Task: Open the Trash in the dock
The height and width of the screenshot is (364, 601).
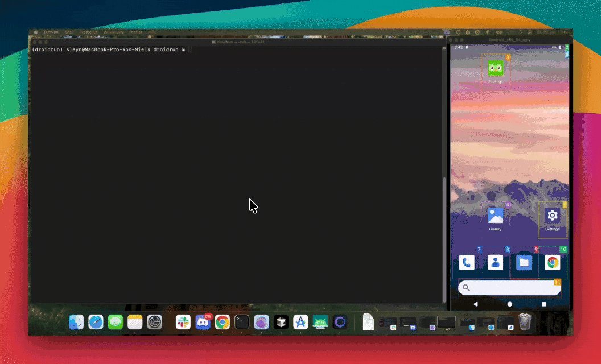Action: [x=525, y=321]
